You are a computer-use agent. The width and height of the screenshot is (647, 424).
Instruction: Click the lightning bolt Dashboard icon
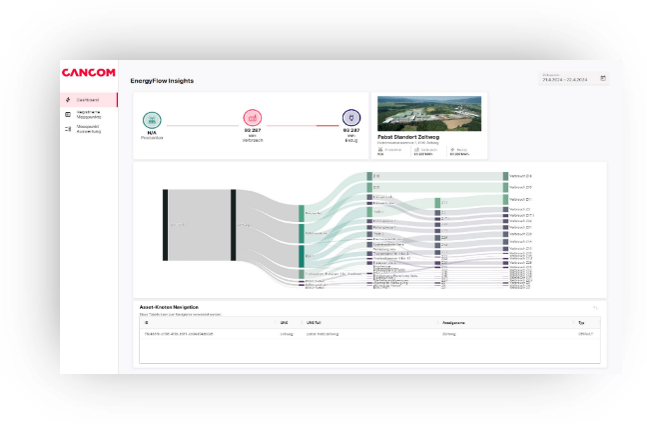[67, 100]
